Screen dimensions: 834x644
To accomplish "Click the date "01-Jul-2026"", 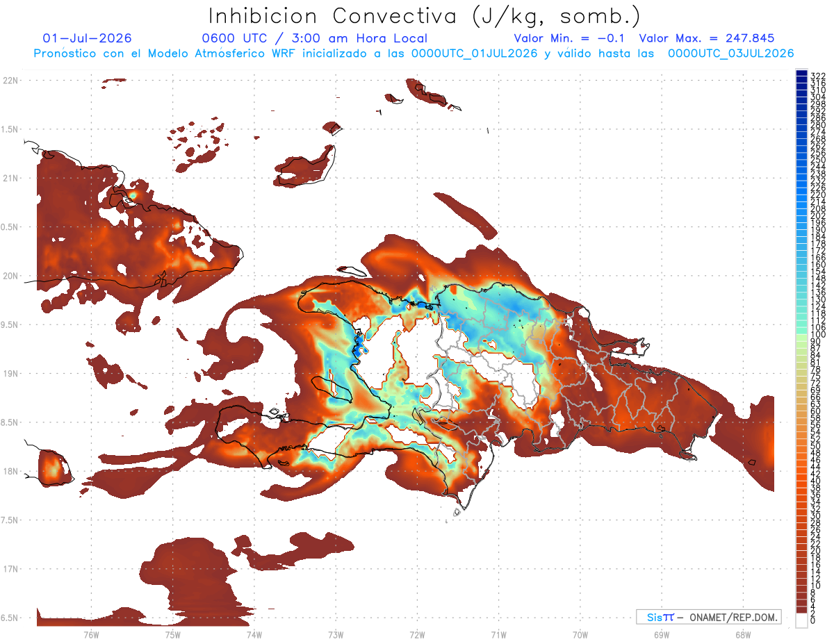I will tap(88, 39).
